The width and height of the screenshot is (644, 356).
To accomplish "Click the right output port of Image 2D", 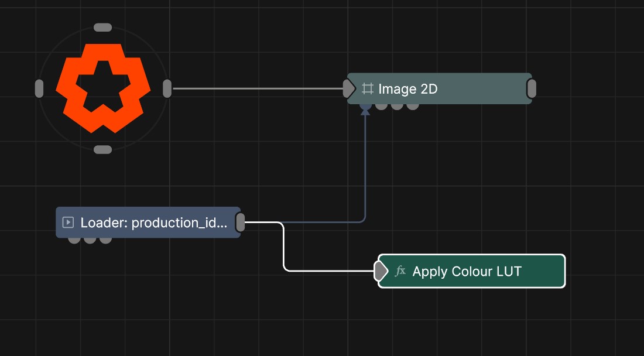I will (x=532, y=89).
